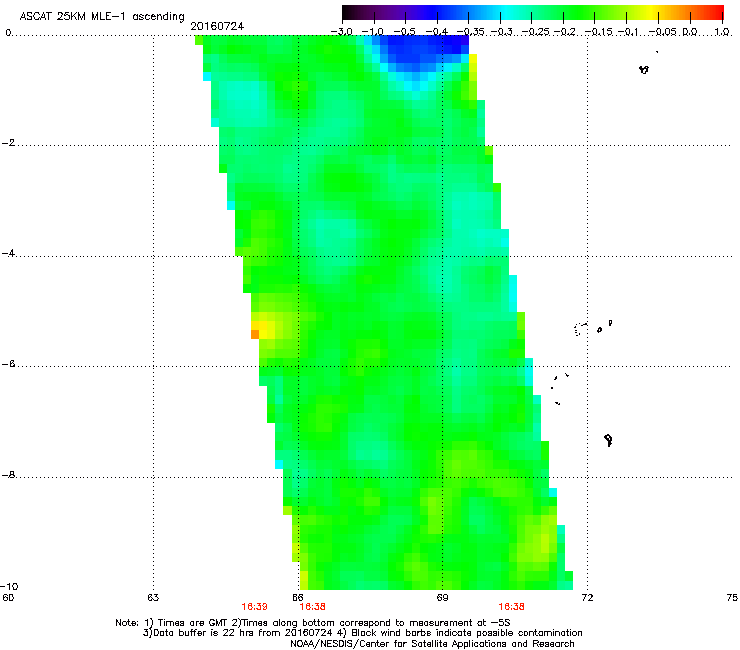Click the note line starting "Note: 1) Times are GMT"

[313, 623]
